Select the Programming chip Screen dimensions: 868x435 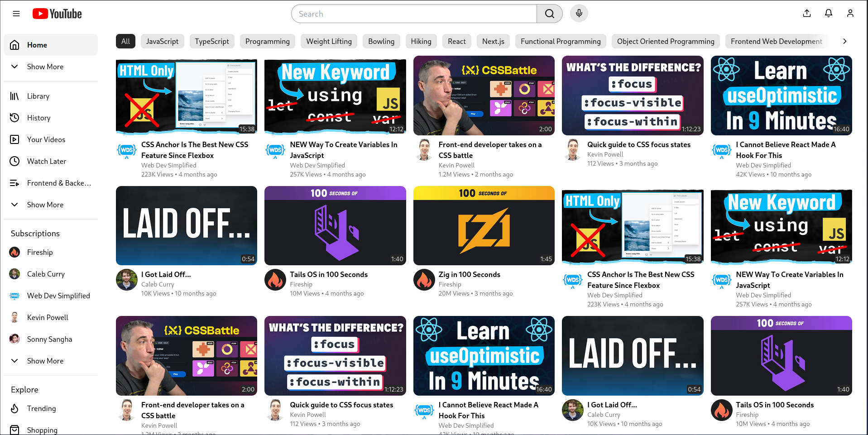268,41
